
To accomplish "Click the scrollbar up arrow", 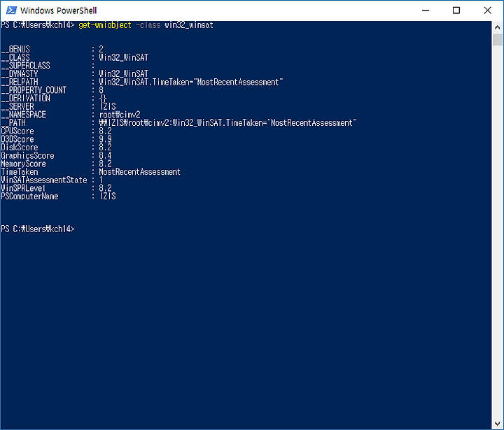I will pyautogui.click(x=497, y=27).
